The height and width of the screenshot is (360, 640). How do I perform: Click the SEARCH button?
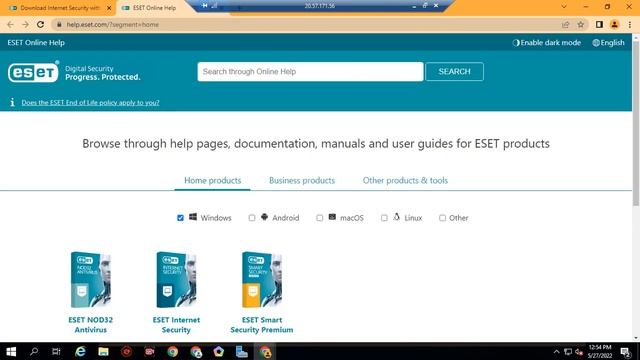(454, 71)
